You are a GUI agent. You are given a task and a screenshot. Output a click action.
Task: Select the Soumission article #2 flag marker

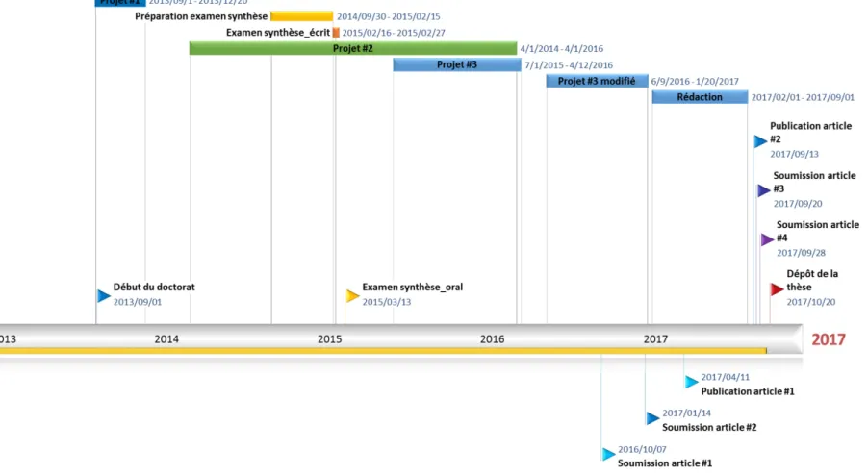pos(652,418)
